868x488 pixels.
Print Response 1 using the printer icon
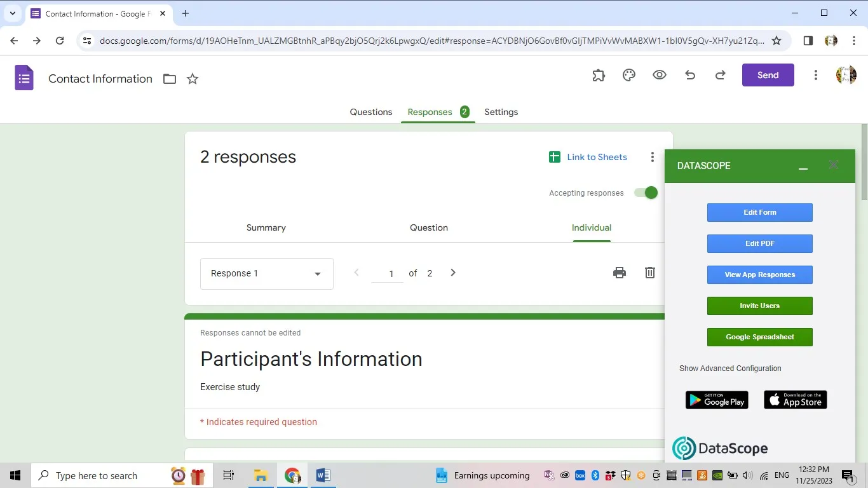tap(619, 272)
